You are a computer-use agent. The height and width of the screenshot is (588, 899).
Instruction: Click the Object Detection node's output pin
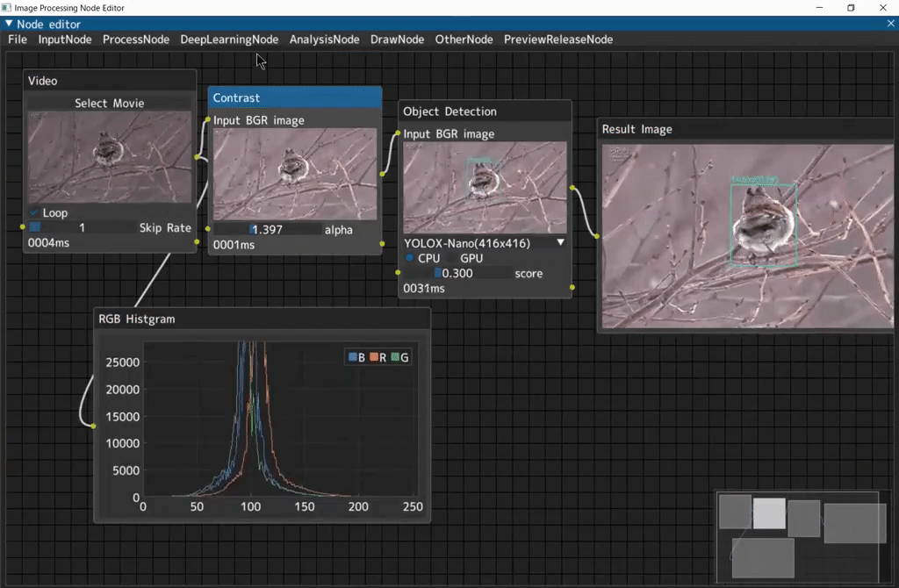click(x=573, y=188)
